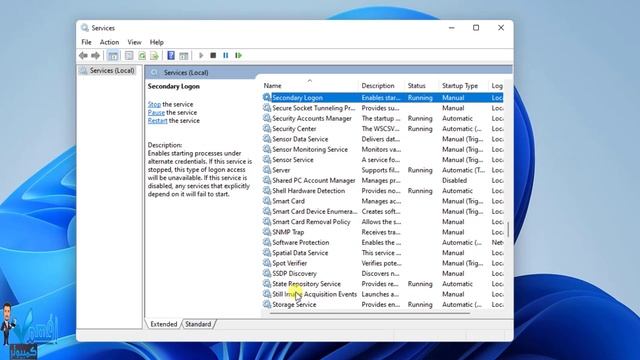
Task: Click the gear icon beside Storage Service
Action: (267, 304)
